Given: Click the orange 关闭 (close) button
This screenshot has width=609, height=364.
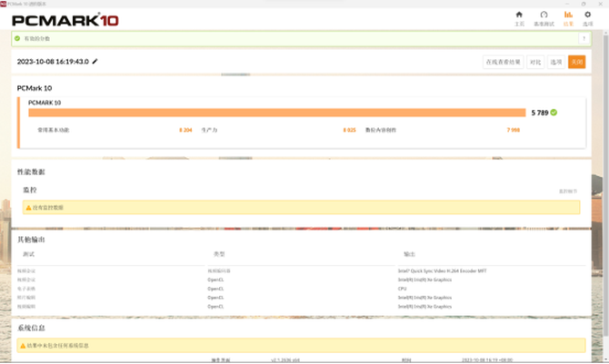Looking at the screenshot, I should click(577, 62).
